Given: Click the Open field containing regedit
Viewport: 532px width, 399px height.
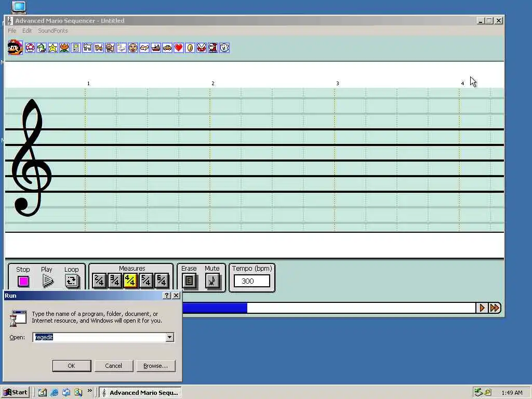Looking at the screenshot, I should click(99, 337).
